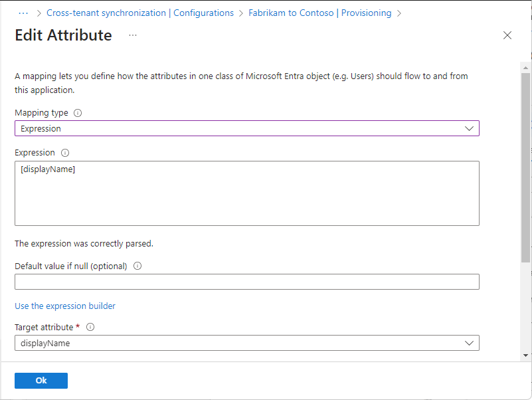Click info icon for Default value if null
The height and width of the screenshot is (400, 532).
point(137,266)
